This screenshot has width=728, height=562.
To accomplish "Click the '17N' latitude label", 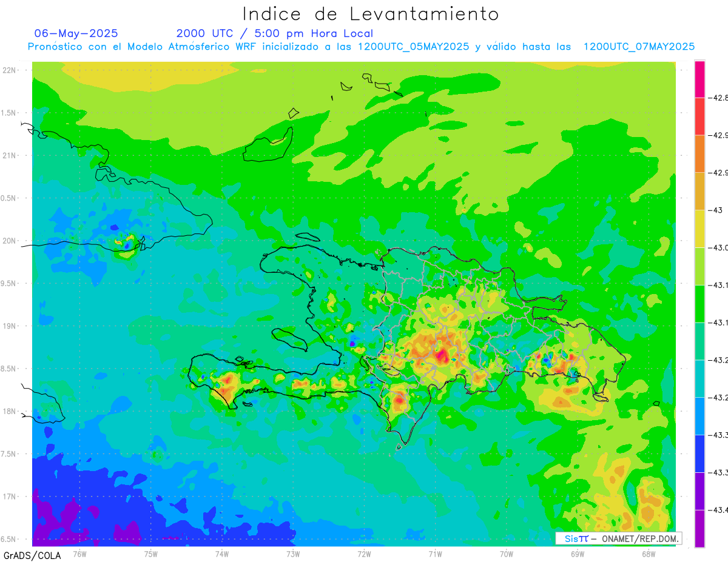I will tap(10, 497).
